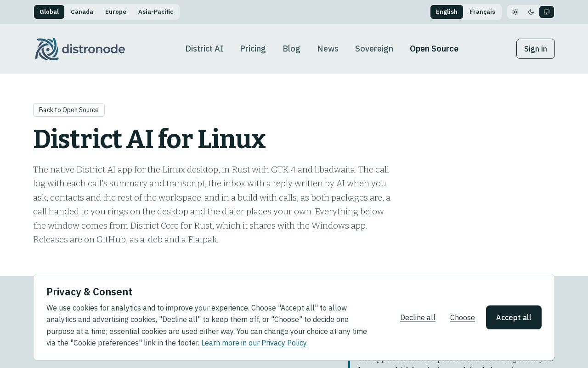
Task: Click Choose in cookie consent
Action: point(463,317)
